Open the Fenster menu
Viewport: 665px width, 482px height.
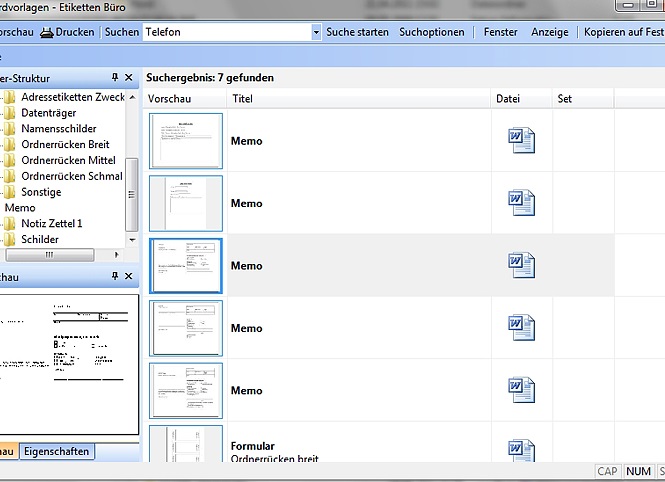500,32
